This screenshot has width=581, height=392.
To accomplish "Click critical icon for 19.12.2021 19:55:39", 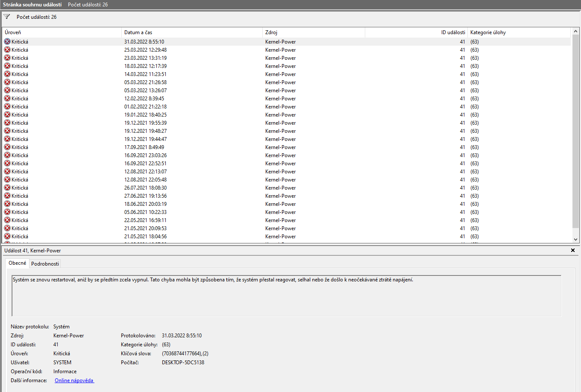I will click(7, 123).
